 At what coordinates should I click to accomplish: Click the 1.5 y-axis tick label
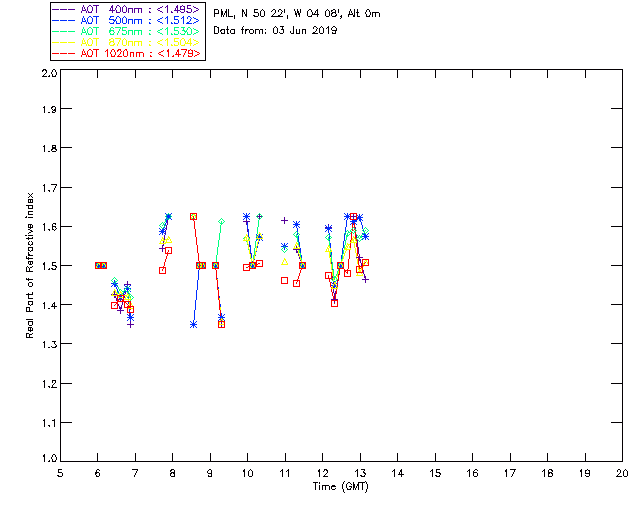pyautogui.click(x=47, y=266)
